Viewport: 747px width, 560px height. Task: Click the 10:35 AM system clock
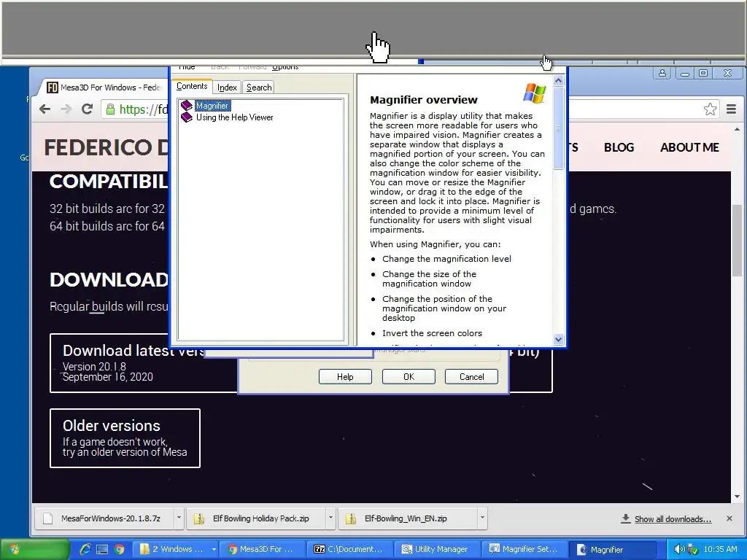click(720, 549)
